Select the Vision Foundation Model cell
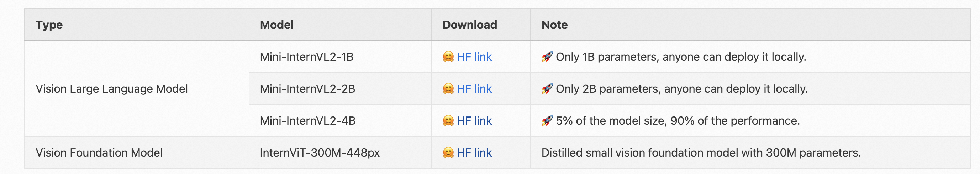 (x=99, y=153)
